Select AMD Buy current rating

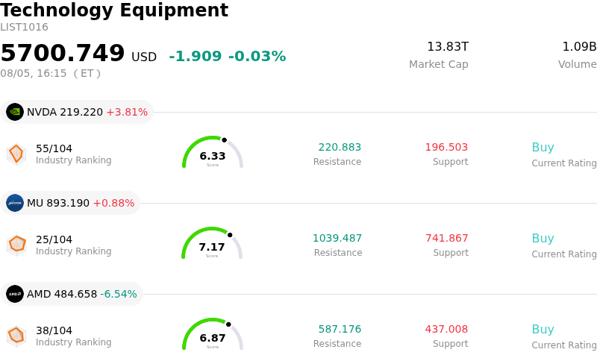click(543, 330)
